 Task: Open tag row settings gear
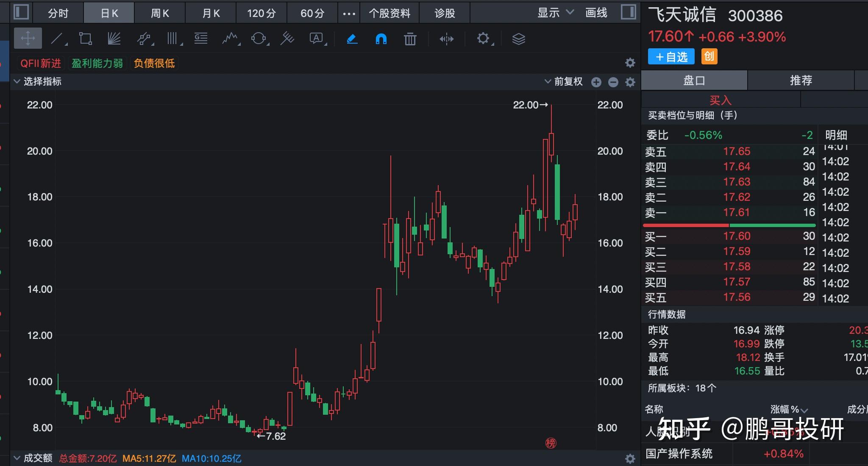tap(630, 63)
